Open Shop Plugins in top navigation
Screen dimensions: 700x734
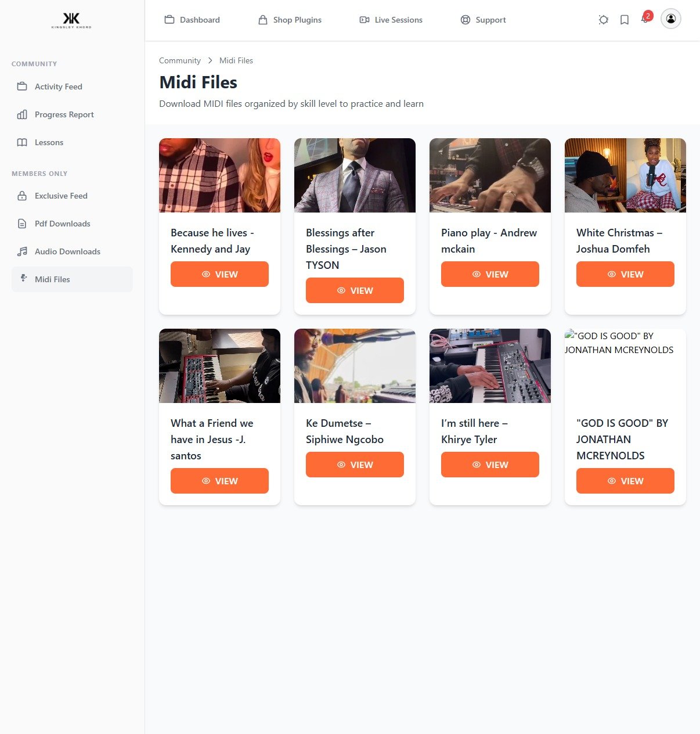[290, 20]
